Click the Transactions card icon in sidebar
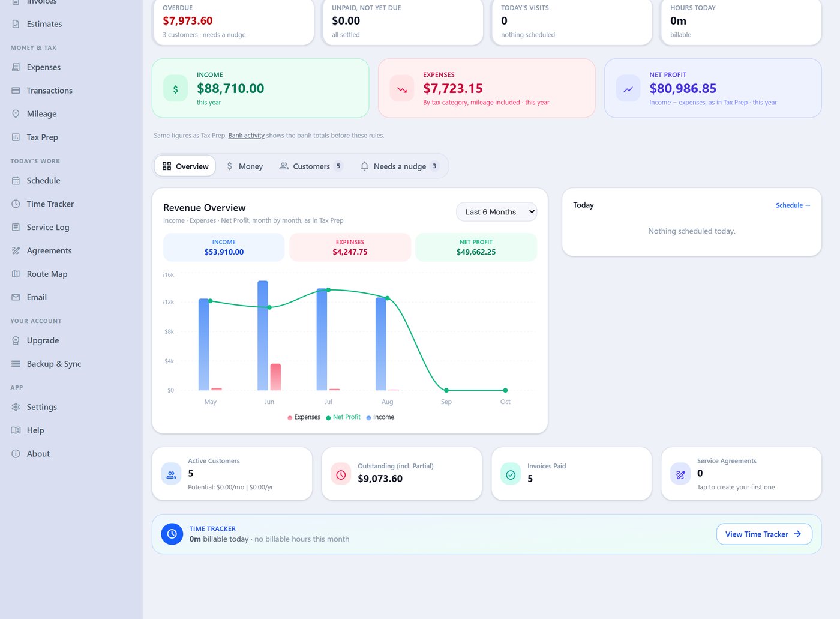The width and height of the screenshot is (840, 619). (16, 91)
